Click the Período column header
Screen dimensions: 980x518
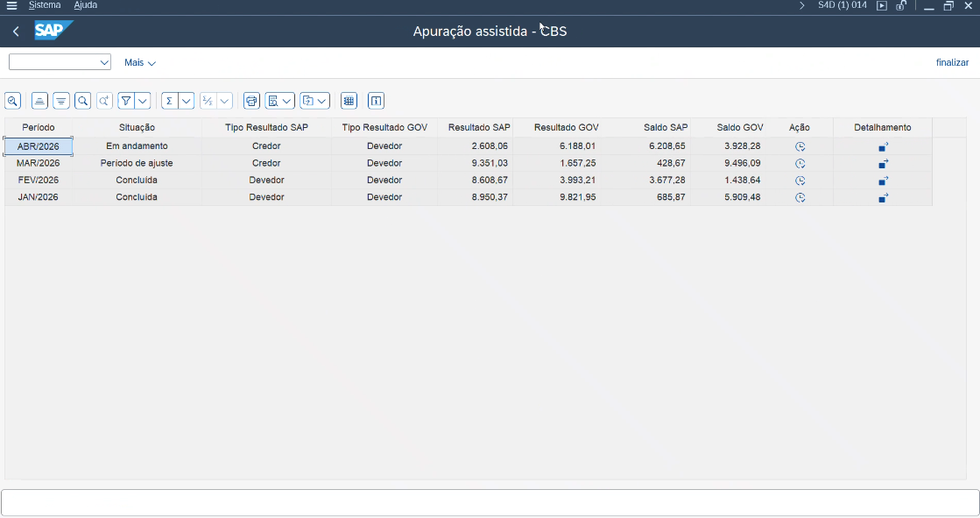click(x=39, y=127)
